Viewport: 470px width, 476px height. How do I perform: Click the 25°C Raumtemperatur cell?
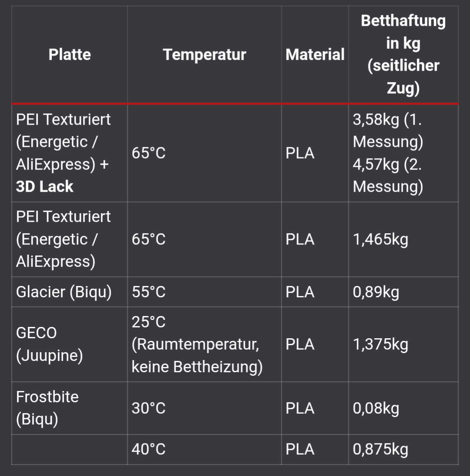[197, 344]
